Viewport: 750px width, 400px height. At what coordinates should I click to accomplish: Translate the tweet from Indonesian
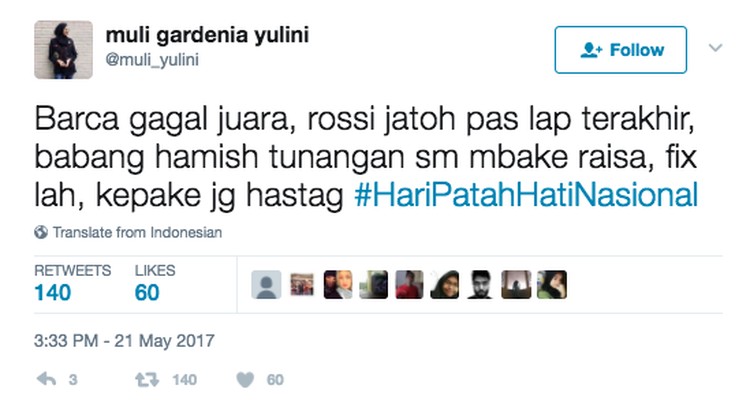[137, 233]
